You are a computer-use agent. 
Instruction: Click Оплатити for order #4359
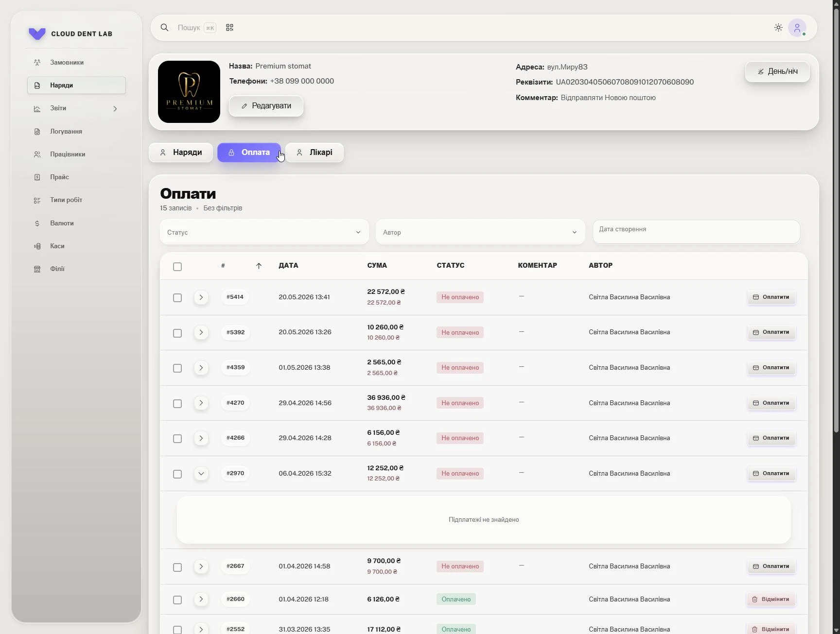pos(771,368)
